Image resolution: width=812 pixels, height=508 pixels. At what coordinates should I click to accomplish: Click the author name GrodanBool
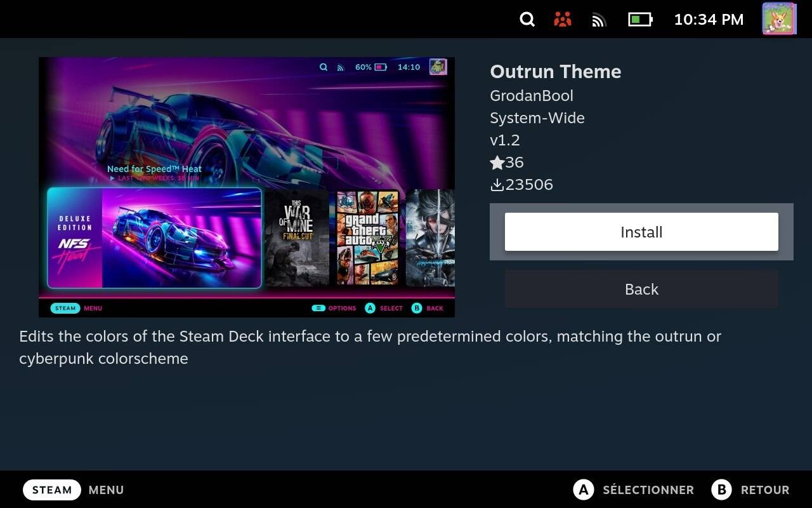coord(532,96)
